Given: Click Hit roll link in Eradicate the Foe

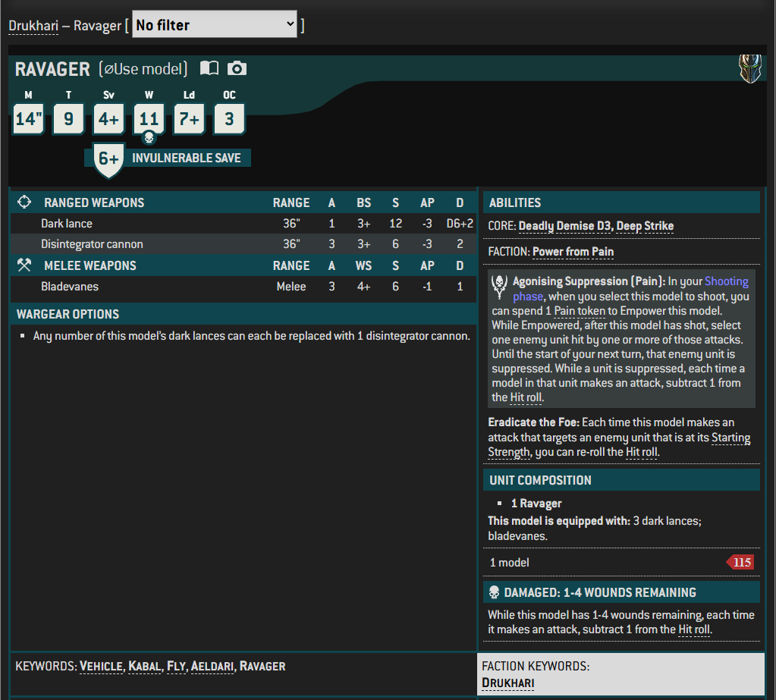Looking at the screenshot, I should click(x=642, y=452).
